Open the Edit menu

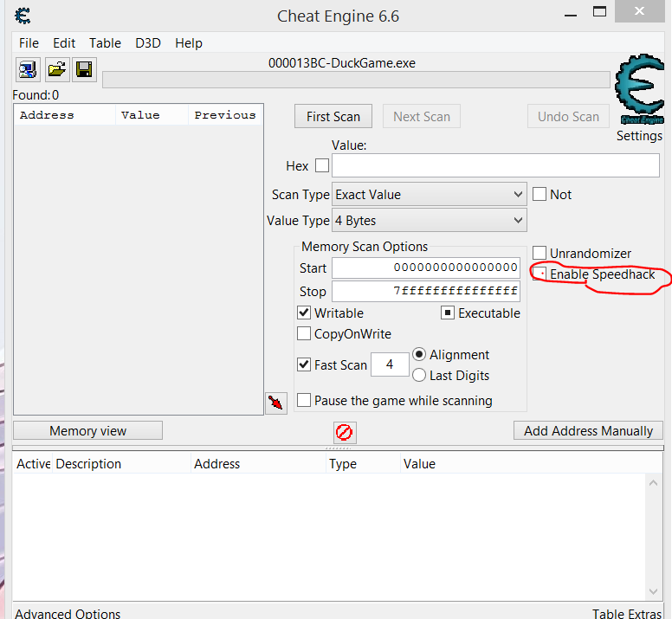click(x=64, y=42)
